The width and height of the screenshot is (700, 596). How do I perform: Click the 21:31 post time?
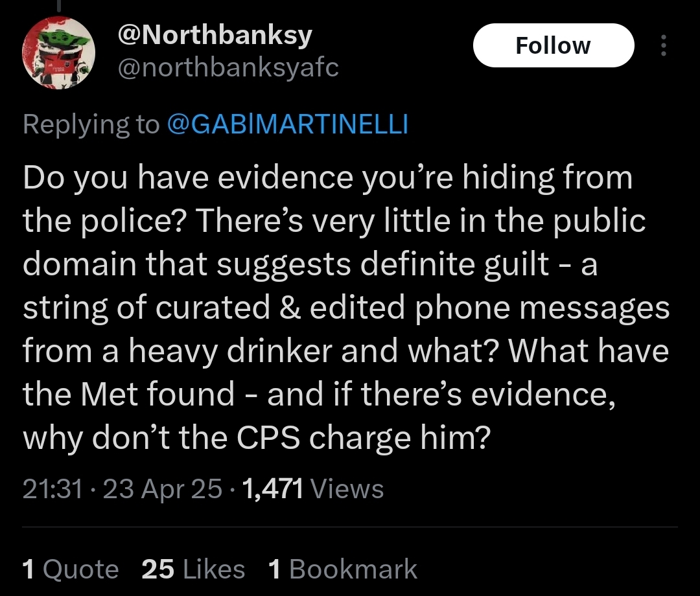(53, 489)
